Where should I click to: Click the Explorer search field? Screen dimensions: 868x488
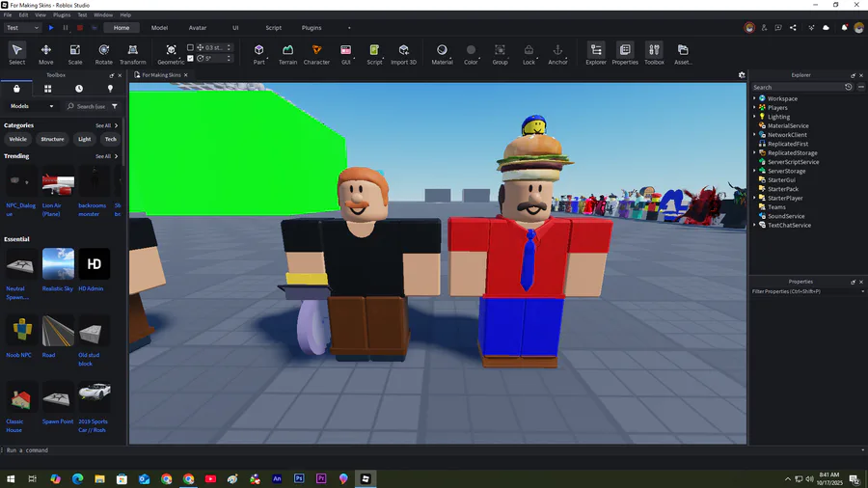(x=798, y=88)
